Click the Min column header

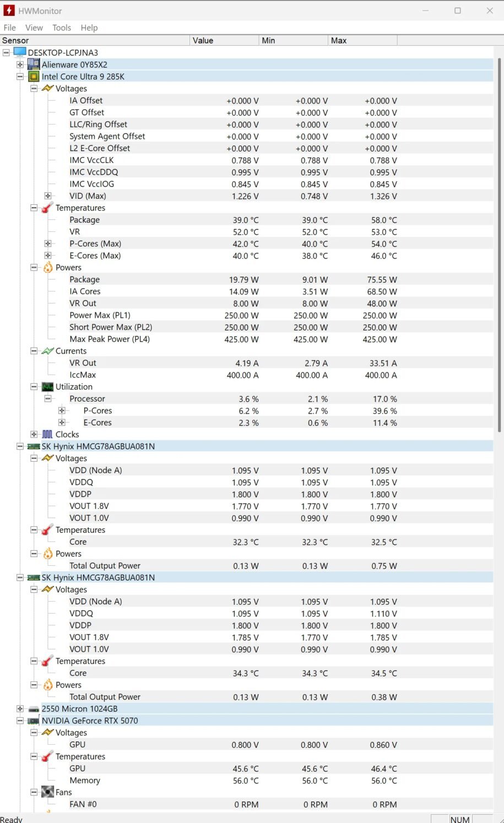pos(294,40)
